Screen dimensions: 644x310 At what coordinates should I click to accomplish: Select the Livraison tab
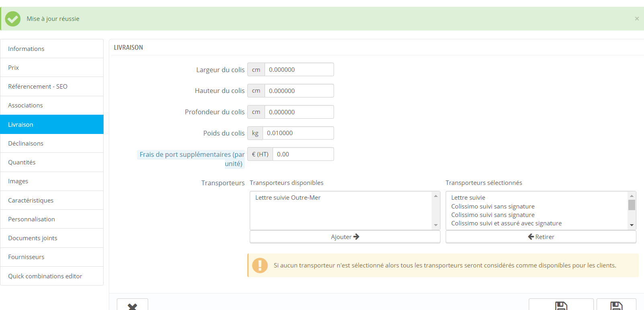click(52, 124)
